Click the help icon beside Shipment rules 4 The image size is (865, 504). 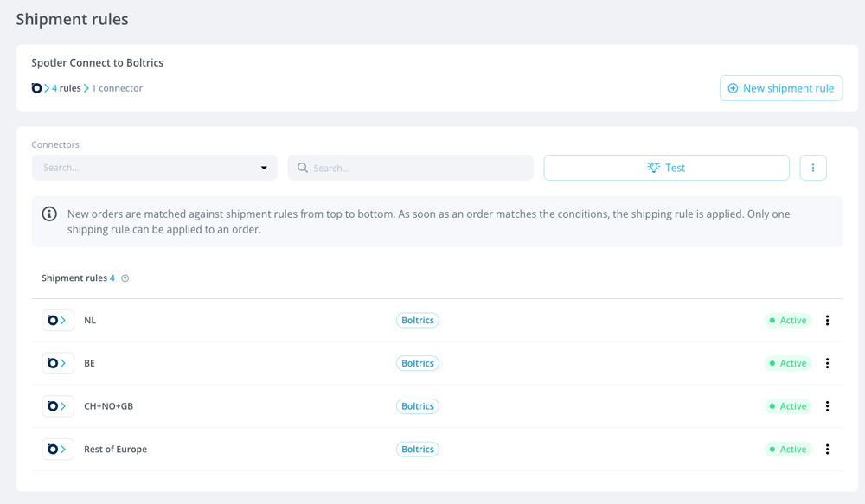(125, 278)
